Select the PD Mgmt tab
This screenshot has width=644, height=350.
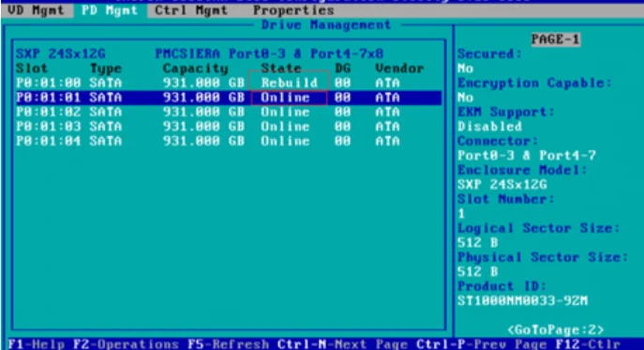(x=110, y=10)
